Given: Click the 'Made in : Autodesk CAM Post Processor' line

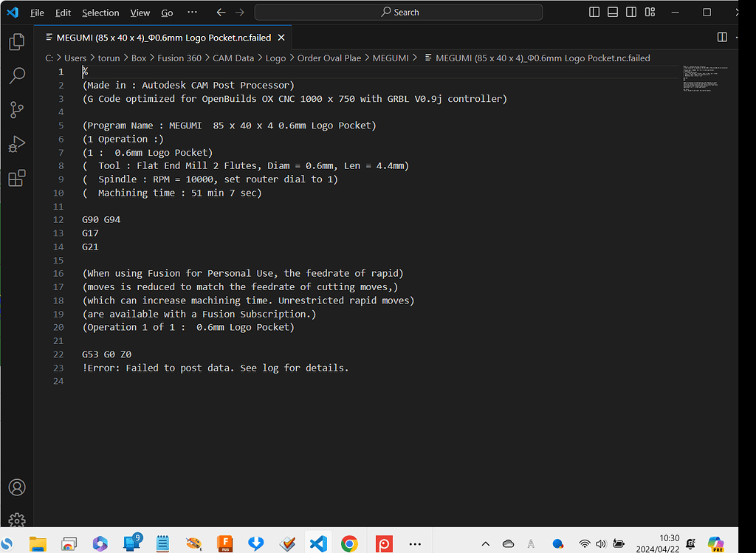Looking at the screenshot, I should click(x=188, y=86).
